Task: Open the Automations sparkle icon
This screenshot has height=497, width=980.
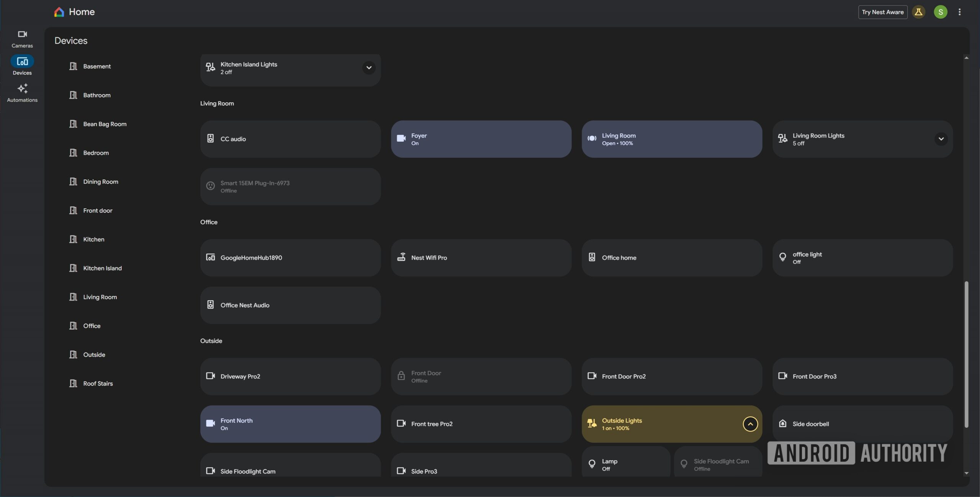Action: pos(22,89)
